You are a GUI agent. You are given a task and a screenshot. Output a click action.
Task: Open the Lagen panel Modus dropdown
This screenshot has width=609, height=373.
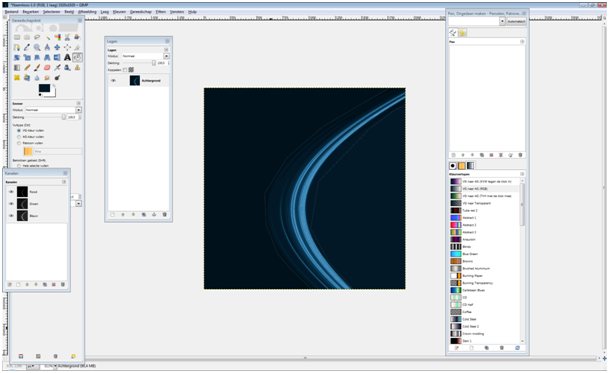pos(146,56)
